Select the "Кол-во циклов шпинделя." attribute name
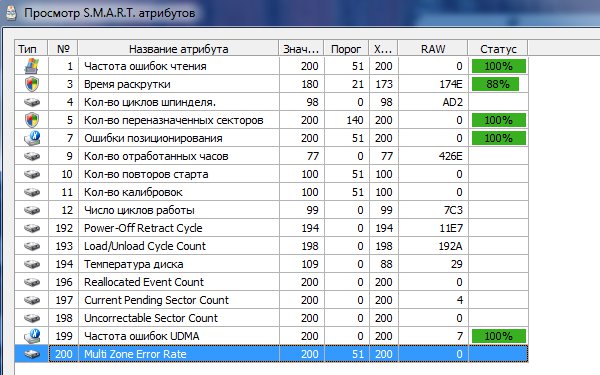This screenshot has width=600, height=375. pyautogui.click(x=150, y=102)
